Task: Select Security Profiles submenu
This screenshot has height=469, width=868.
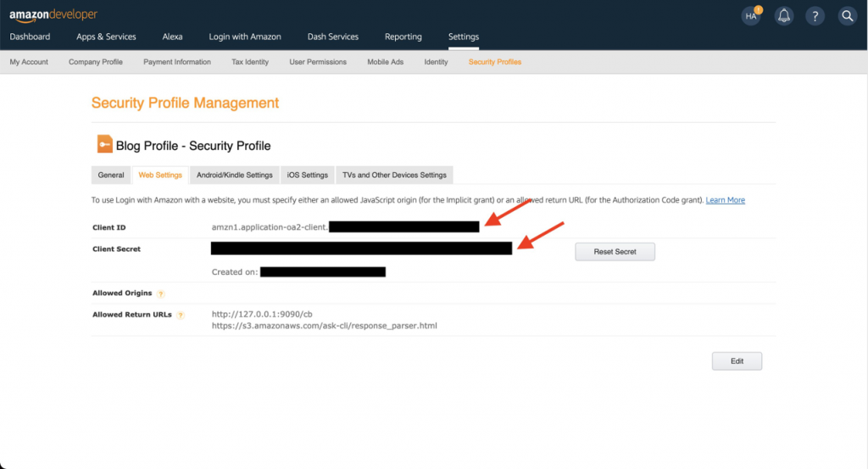Action: pos(495,62)
